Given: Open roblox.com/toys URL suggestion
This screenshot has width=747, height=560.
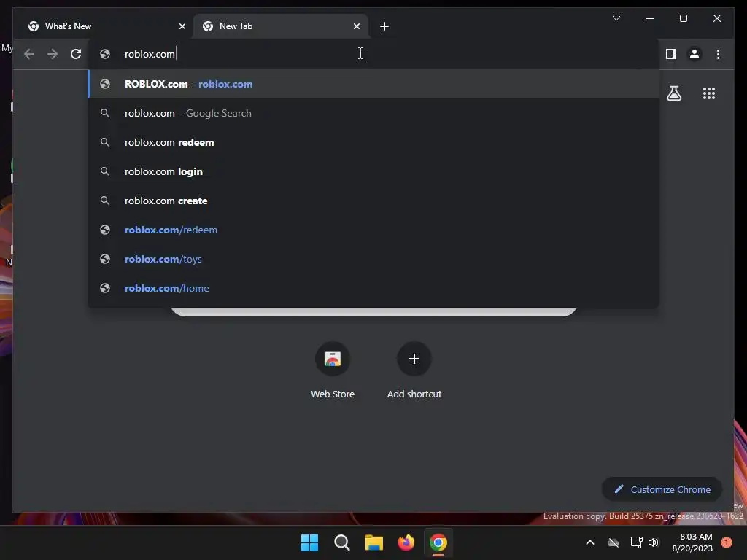Looking at the screenshot, I should pyautogui.click(x=373, y=259).
